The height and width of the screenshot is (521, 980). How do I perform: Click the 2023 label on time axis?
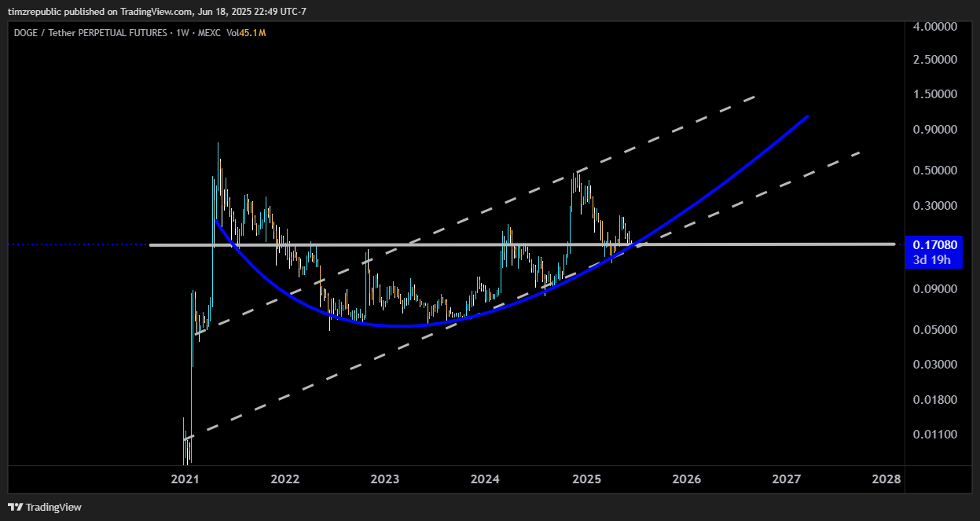tap(385, 479)
